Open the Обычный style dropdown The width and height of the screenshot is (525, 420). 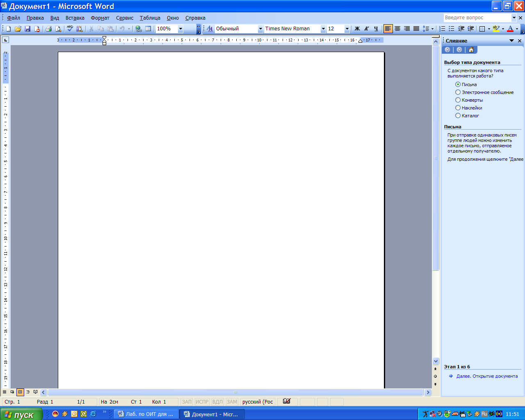coord(260,29)
